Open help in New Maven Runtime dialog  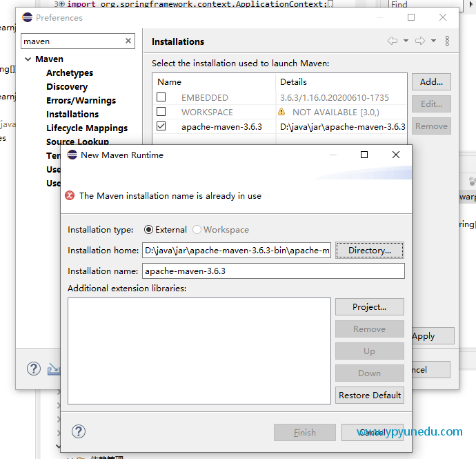79,431
